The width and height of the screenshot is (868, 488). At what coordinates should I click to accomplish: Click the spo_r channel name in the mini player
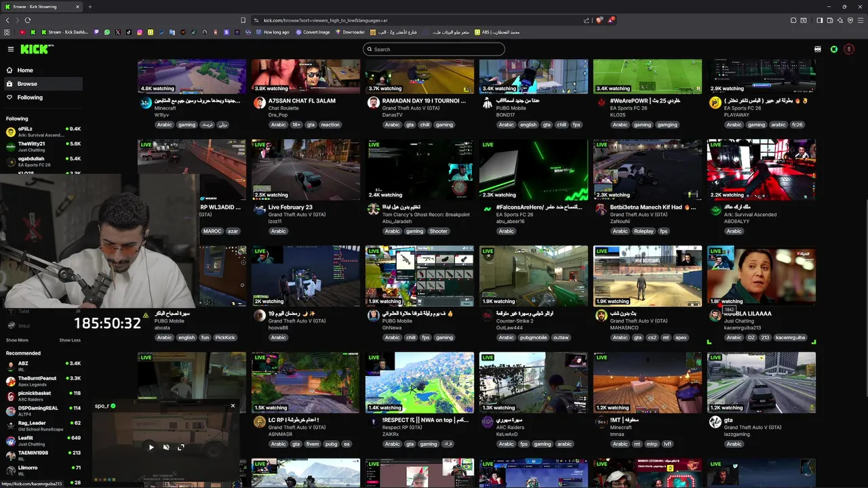click(x=102, y=406)
